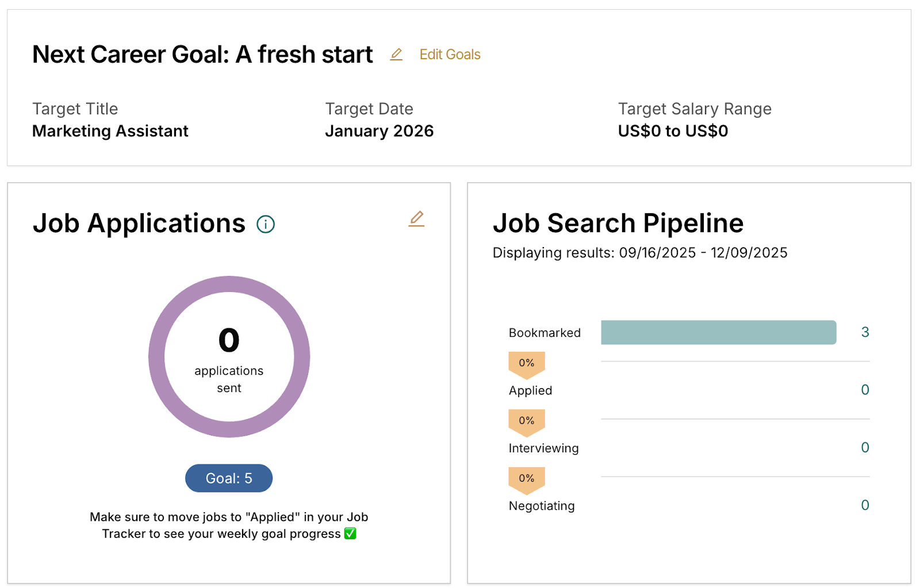The width and height of the screenshot is (920, 588).
Task: Click the US$0 to US$0 salary range
Action: [673, 131]
